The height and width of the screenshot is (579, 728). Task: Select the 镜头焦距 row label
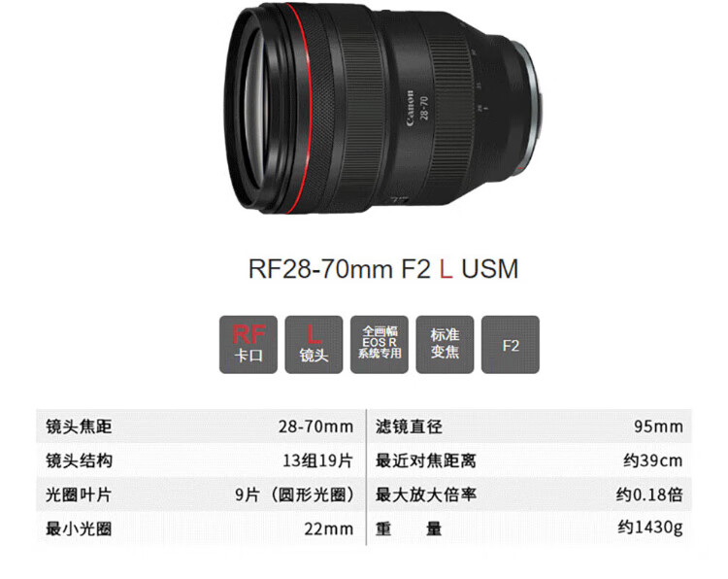[79, 426]
